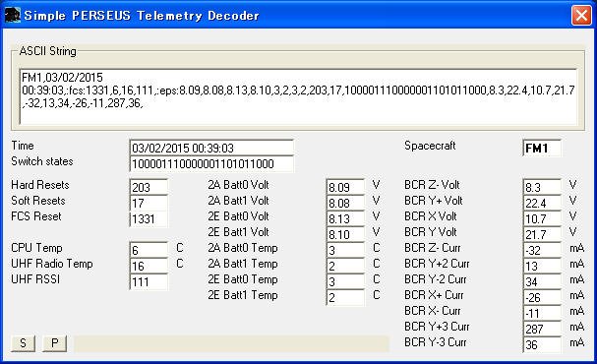Select the 2A Batt0 Temp field
The image size is (597, 364).
click(x=345, y=250)
